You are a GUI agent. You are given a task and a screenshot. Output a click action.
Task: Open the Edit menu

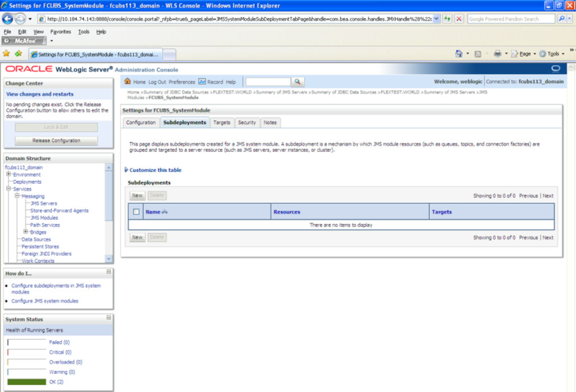click(x=22, y=31)
